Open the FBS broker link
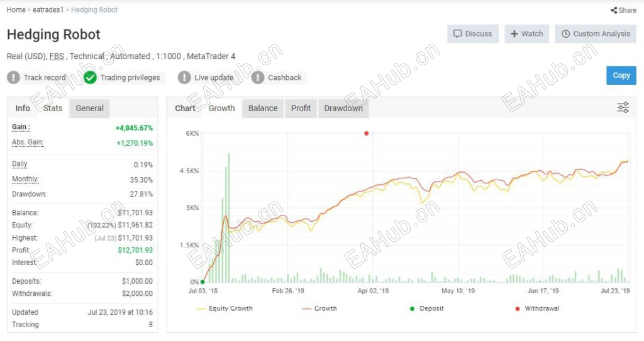The height and width of the screenshot is (341, 644). (x=57, y=57)
